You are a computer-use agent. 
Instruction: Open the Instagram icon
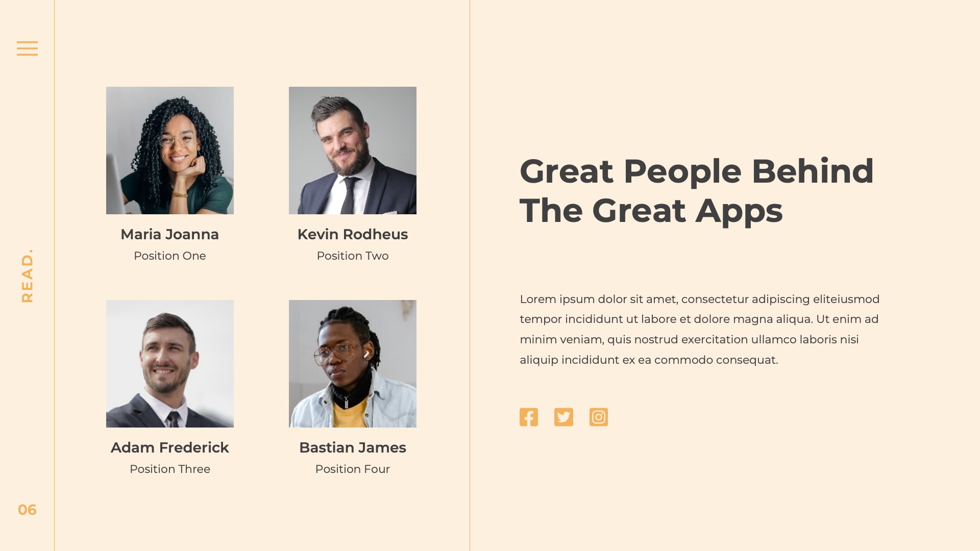click(x=598, y=417)
